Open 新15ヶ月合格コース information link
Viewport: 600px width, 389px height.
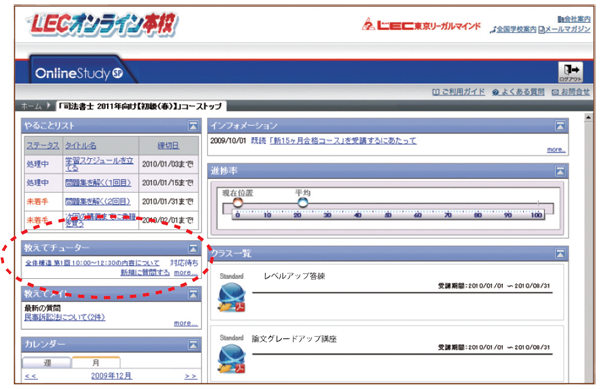point(343,141)
